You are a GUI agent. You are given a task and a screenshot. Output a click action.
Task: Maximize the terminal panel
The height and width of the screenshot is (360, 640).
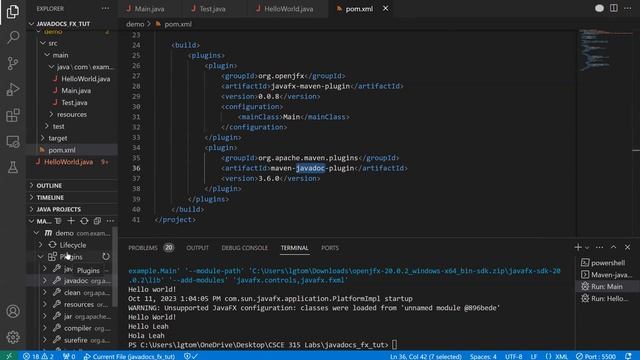click(x=613, y=247)
